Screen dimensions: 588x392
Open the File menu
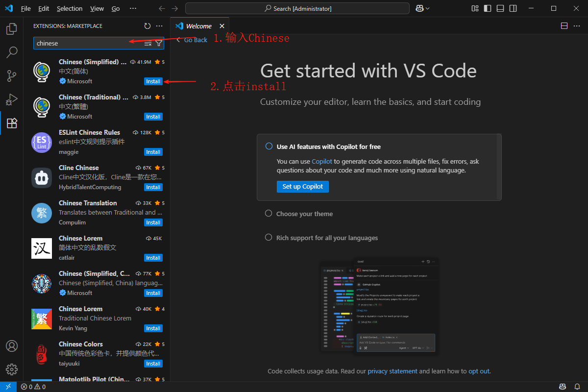tap(26, 8)
